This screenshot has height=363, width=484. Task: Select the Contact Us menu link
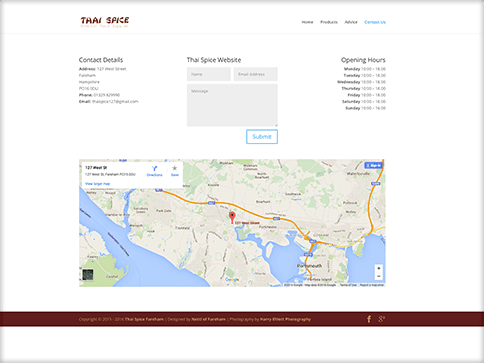[375, 22]
